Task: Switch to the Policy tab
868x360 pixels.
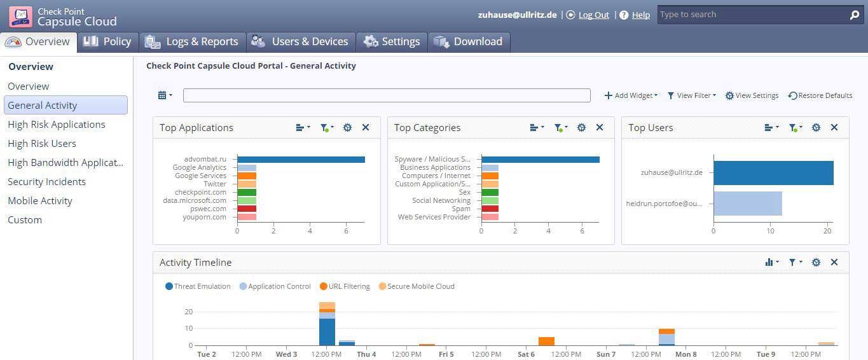Action: pyautogui.click(x=108, y=42)
